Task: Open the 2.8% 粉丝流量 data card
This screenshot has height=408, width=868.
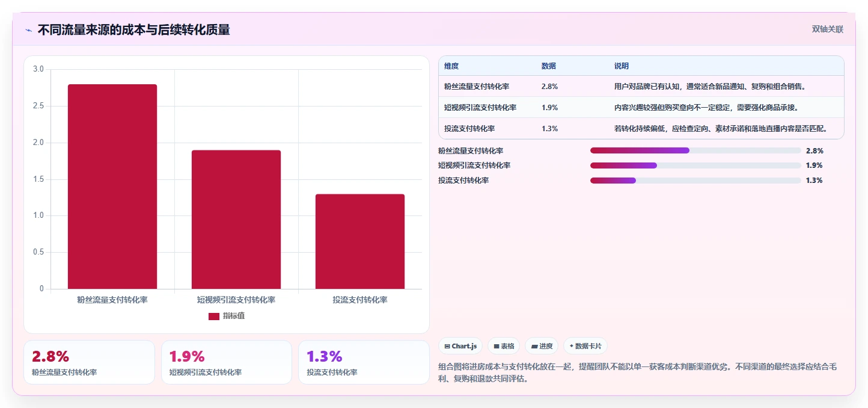Action: pyautogui.click(x=89, y=362)
